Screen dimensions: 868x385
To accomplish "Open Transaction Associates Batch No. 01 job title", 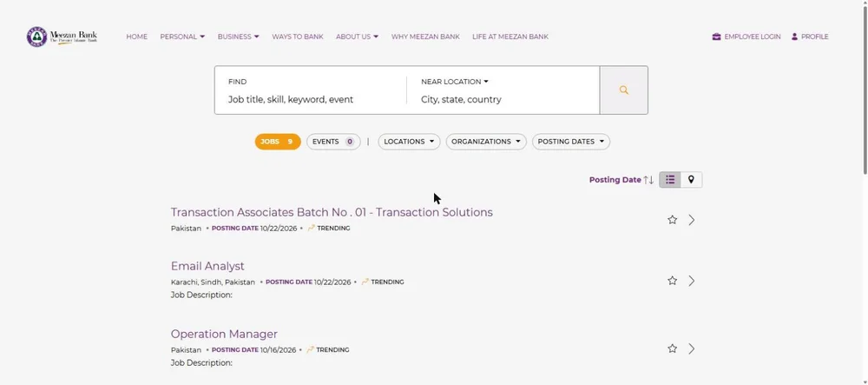I will tap(332, 212).
